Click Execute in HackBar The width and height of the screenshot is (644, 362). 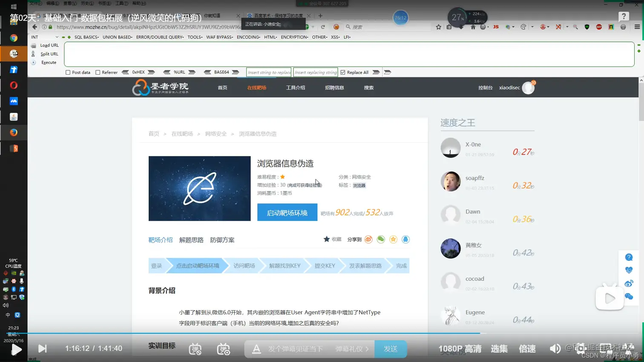point(49,62)
